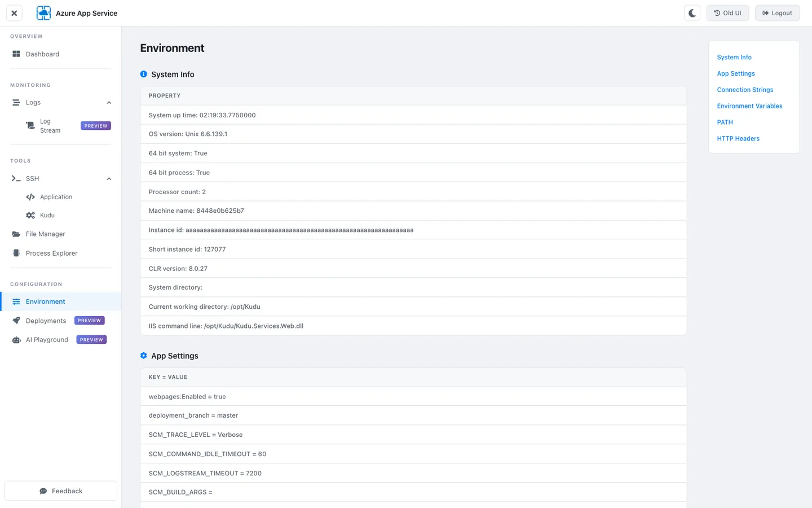
Task: Collapse the Logs section chevron
Action: pyautogui.click(x=109, y=103)
